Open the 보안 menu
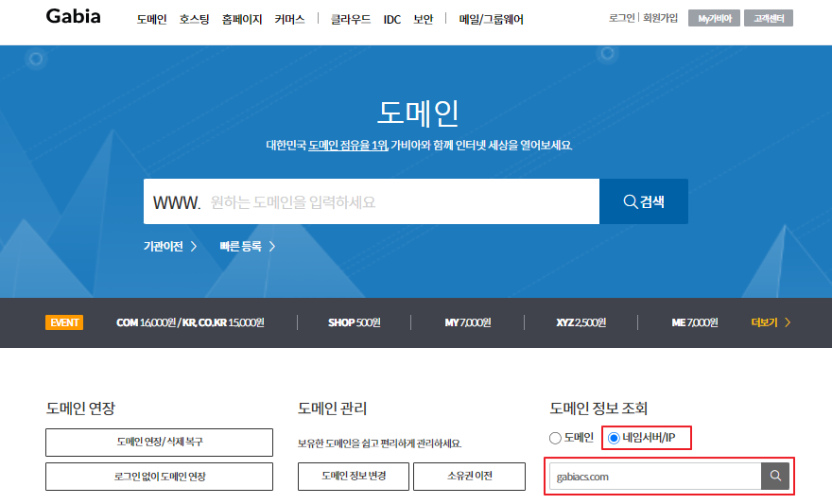 [424, 20]
